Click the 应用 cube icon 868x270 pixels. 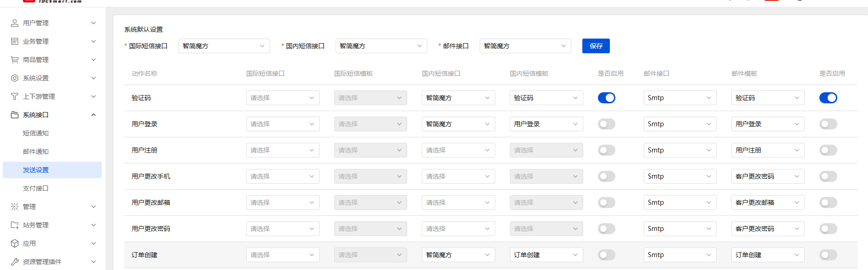(15, 243)
